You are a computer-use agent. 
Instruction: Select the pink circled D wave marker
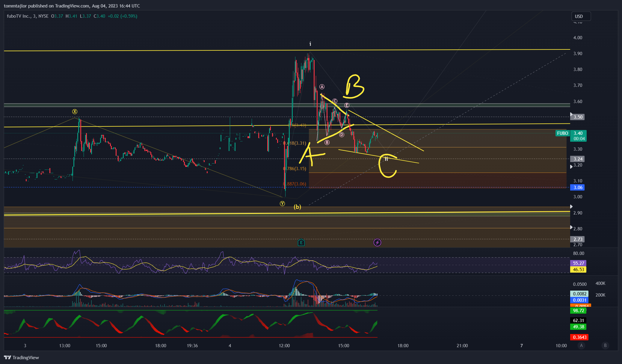coord(342,135)
